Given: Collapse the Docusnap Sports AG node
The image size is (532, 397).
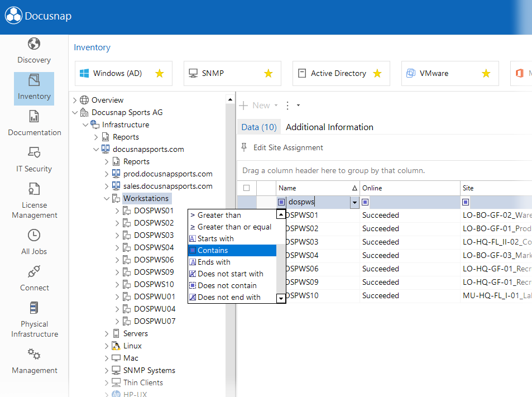Looking at the screenshot, I should 75,112.
